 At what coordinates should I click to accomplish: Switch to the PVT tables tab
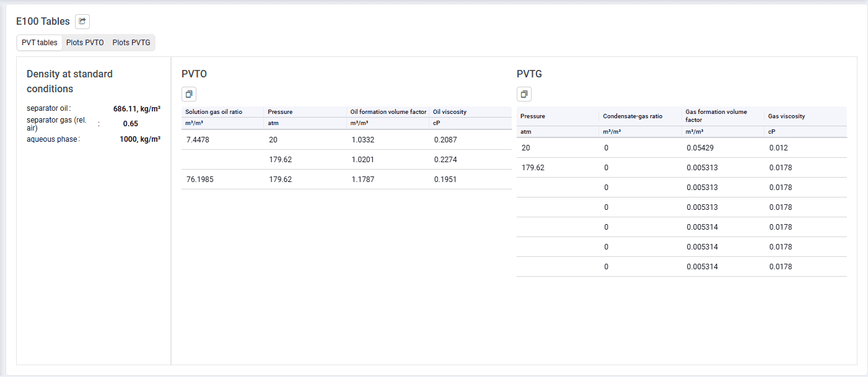(x=40, y=43)
